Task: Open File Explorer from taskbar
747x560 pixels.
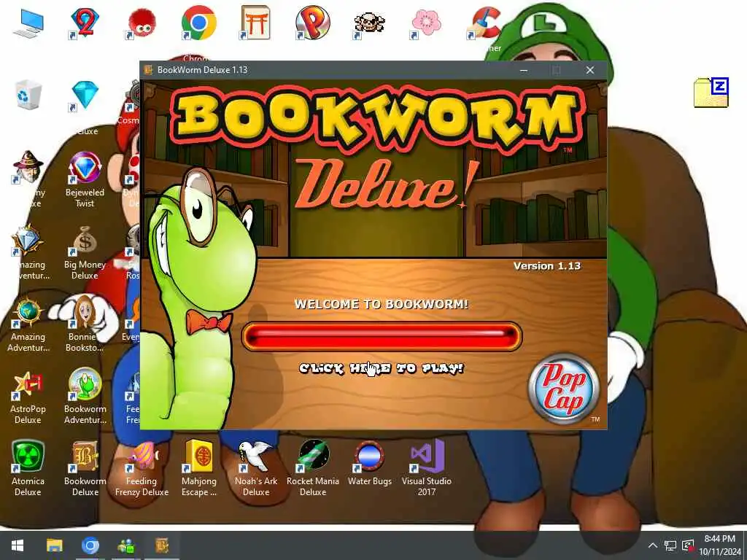Action: [x=54, y=545]
